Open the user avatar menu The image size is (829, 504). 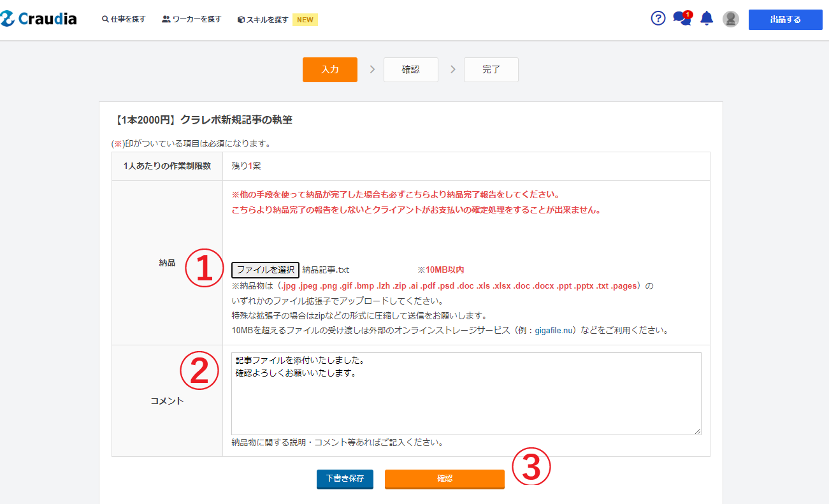730,19
